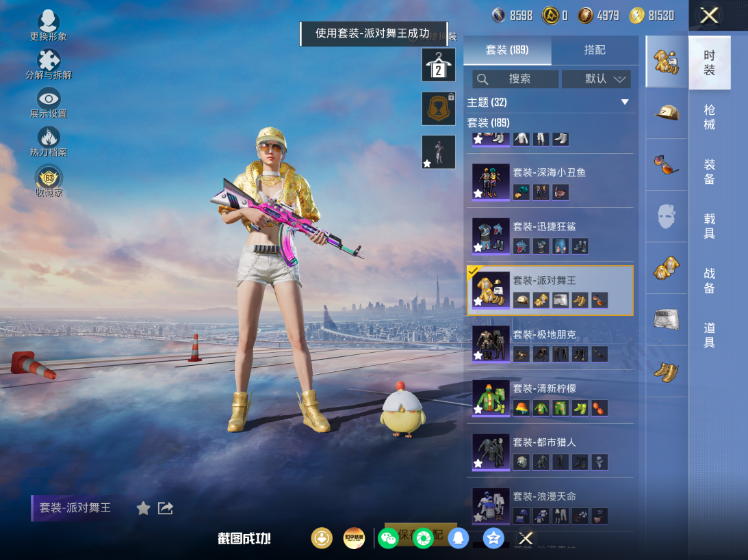Select 套装-派对舞王 outfit row
Screen dimensions: 748x560
(550, 290)
